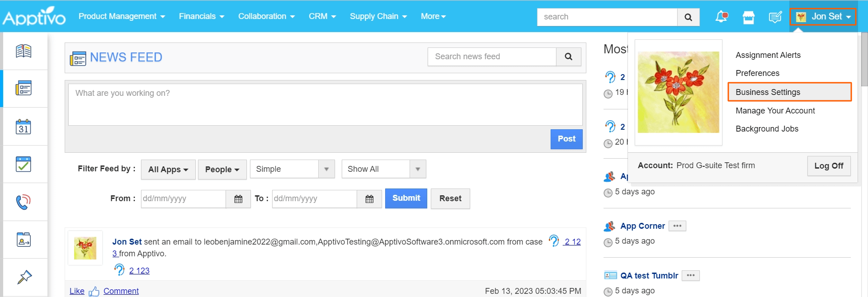Click the feedback notepad icon in header
This screenshot has width=868, height=297.
[x=775, y=17]
